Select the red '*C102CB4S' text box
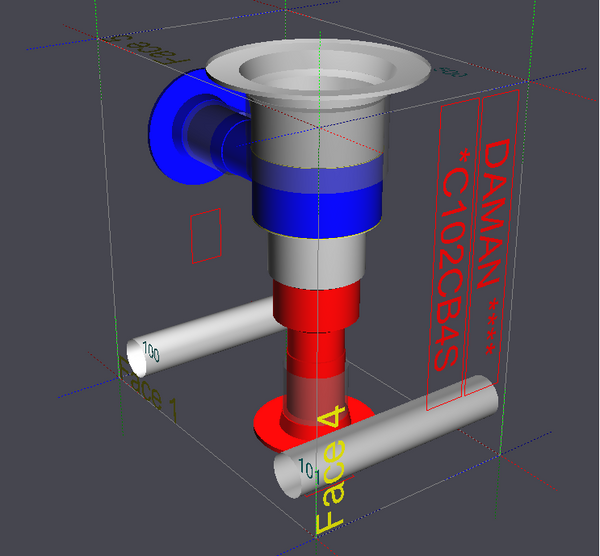The image size is (600, 556). [452, 254]
